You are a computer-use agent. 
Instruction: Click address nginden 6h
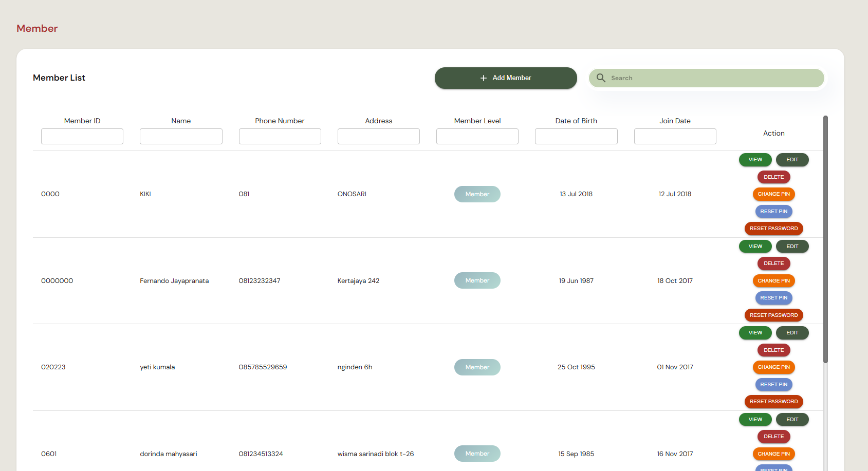(x=355, y=367)
